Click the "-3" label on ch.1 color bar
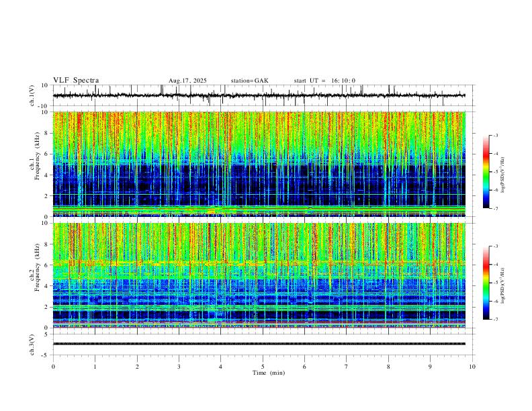This screenshot has width=532, height=411. [x=495, y=135]
